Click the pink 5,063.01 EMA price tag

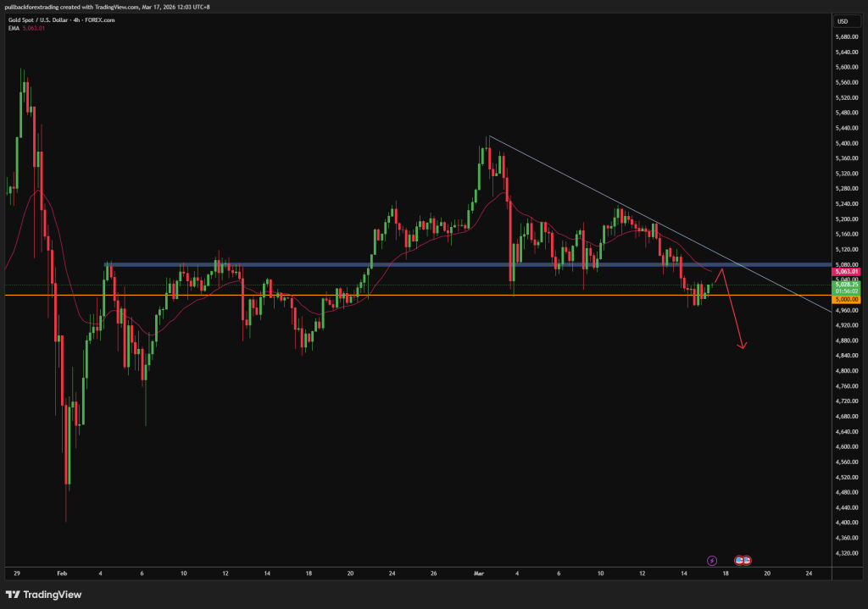[x=848, y=271]
